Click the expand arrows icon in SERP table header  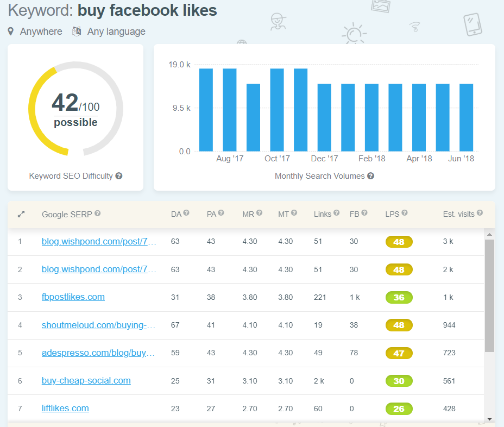(x=21, y=214)
